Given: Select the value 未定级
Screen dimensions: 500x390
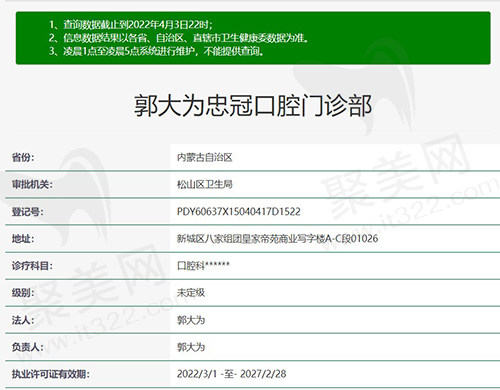Looking at the screenshot, I should tap(191, 293).
